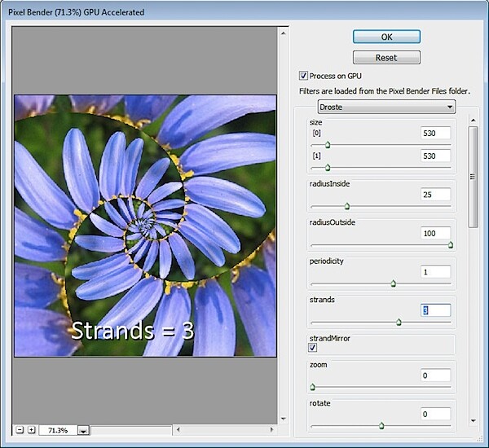Click the radiusInside value field
The width and height of the screenshot is (489, 448).
point(435,195)
